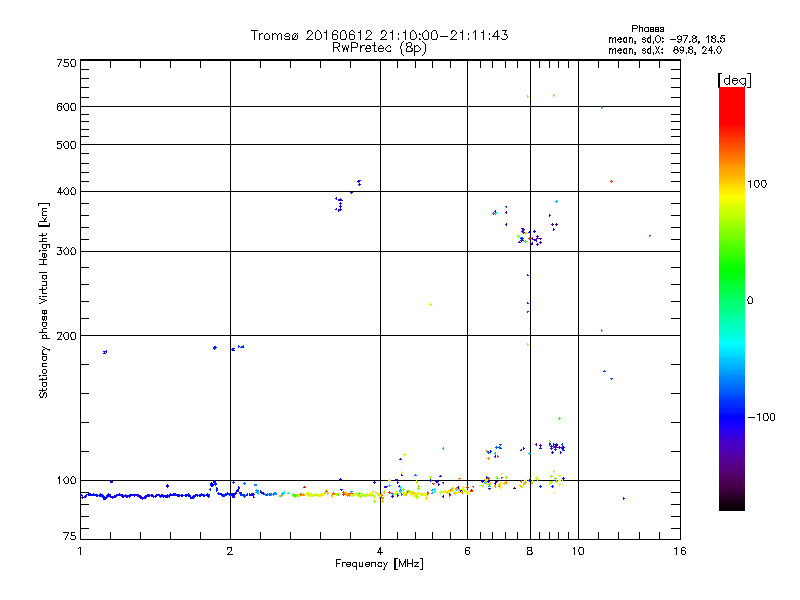The height and width of the screenshot is (600, 800).
Task: Click the x-axis tick label '10'
Action: pos(578,551)
